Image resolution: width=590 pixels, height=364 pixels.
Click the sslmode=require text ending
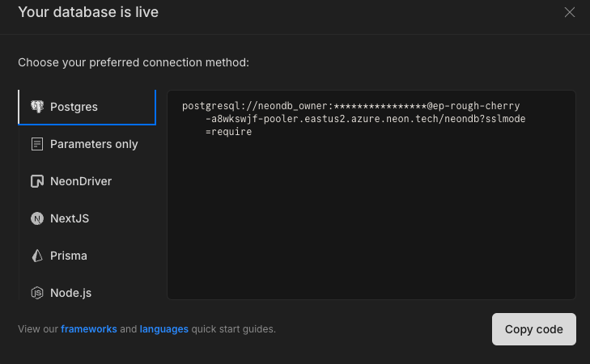[x=228, y=132]
